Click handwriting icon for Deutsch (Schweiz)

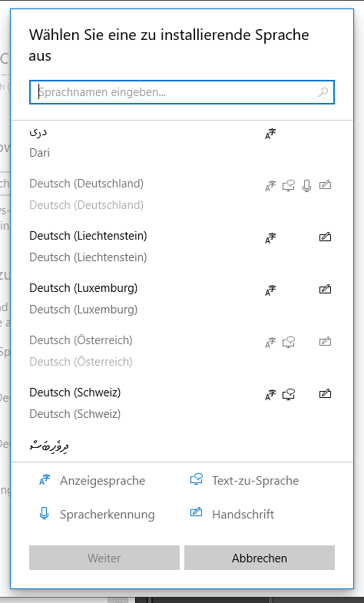325,394
